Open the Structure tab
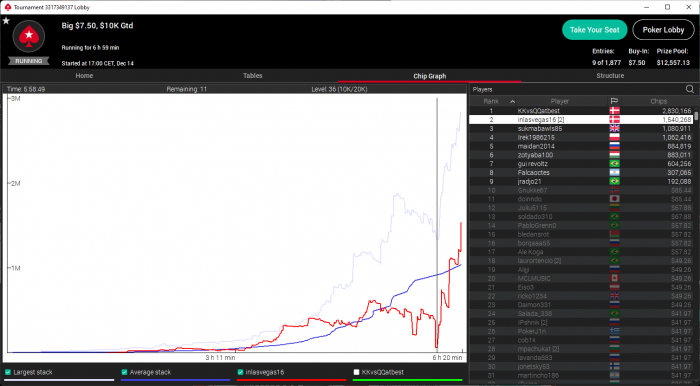700x386 pixels. [x=610, y=76]
